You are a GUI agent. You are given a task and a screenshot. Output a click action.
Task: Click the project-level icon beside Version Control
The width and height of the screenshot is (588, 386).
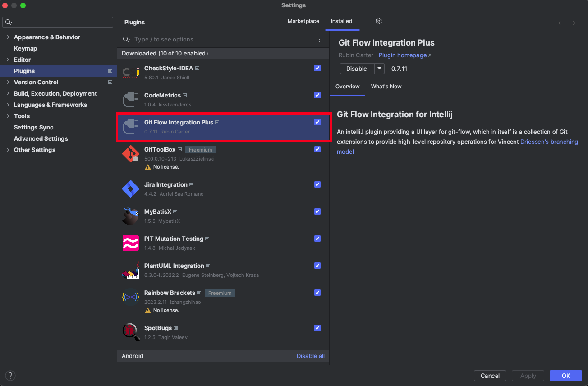click(x=110, y=82)
